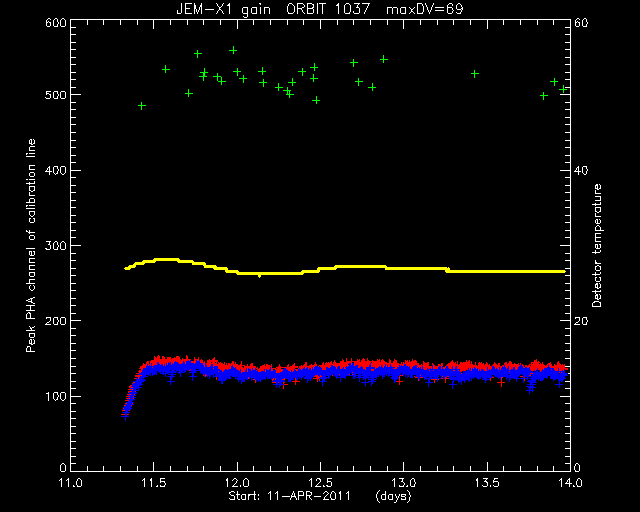
Task: Click the 11.0 tick label on the x-axis
Action: tap(71, 483)
